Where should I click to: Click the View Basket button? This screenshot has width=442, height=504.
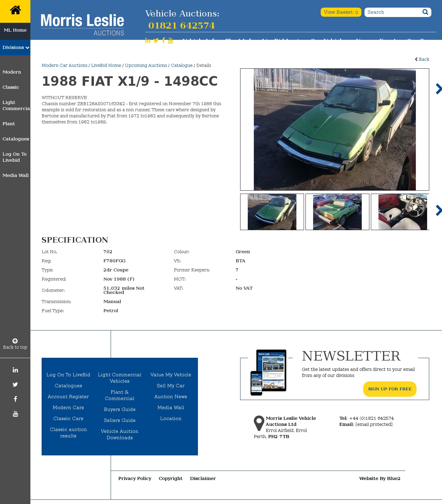[341, 12]
